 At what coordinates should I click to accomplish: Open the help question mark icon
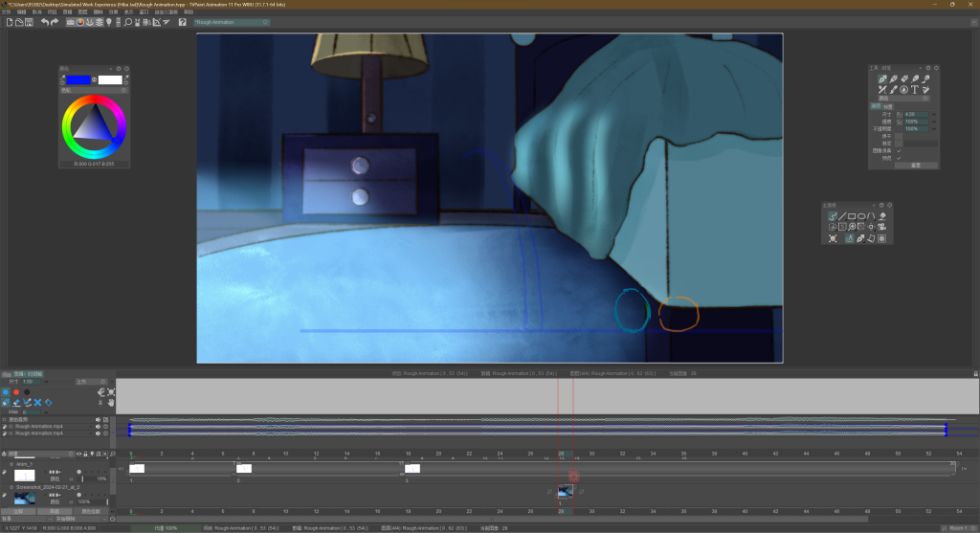pos(182,22)
